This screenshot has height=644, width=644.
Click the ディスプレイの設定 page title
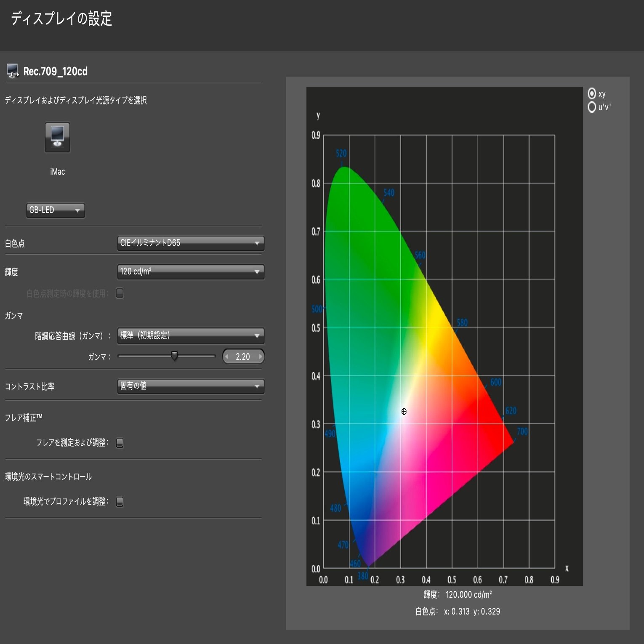click(61, 19)
